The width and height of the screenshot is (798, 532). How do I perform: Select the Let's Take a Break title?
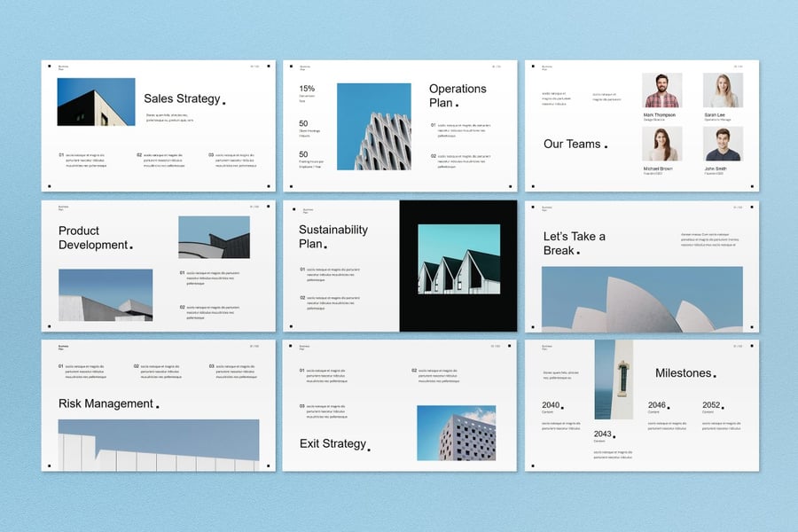pyautogui.click(x=575, y=243)
